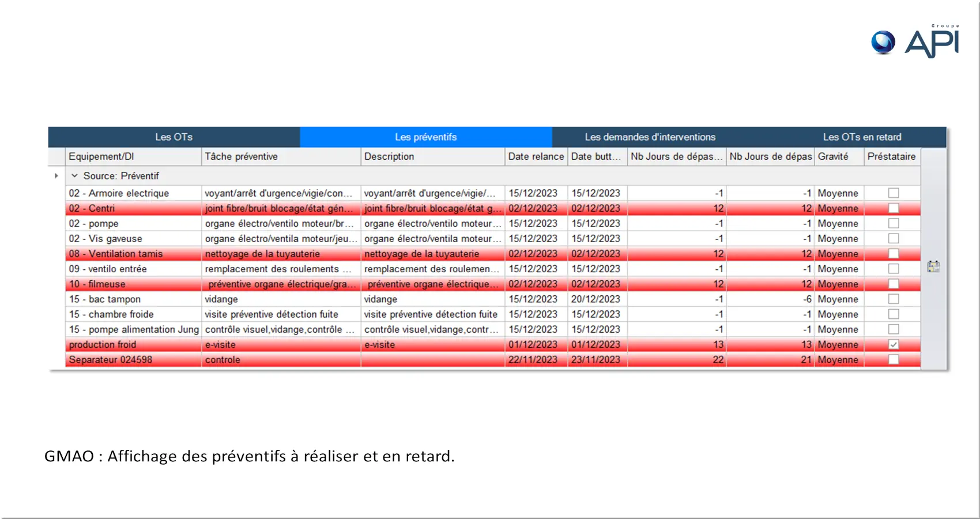Image resolution: width=980 pixels, height=519 pixels.
Task: Sort by second Nb Jours de dépas header
Action: pyautogui.click(x=770, y=156)
